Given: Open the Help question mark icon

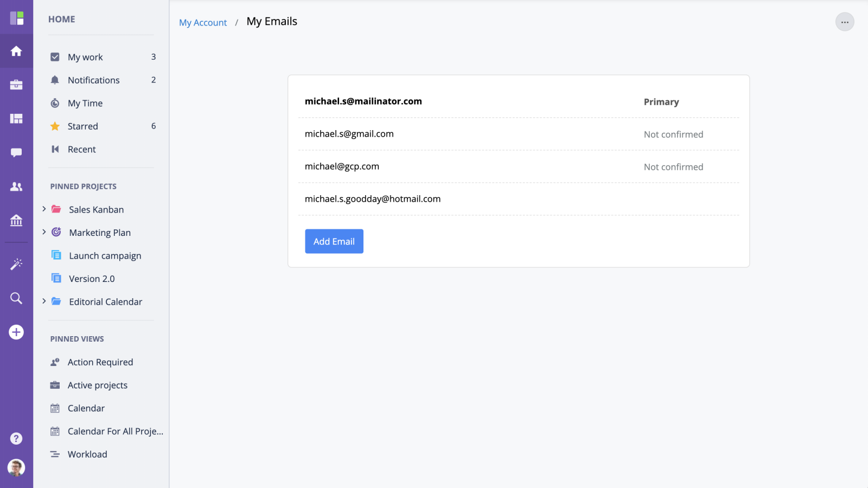Looking at the screenshot, I should point(16,438).
